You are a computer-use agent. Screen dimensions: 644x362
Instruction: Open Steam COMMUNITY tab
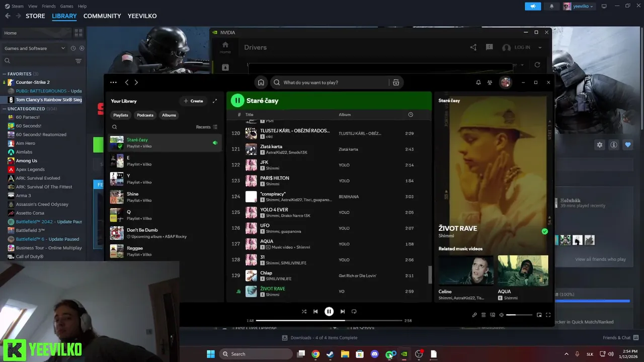point(102,16)
